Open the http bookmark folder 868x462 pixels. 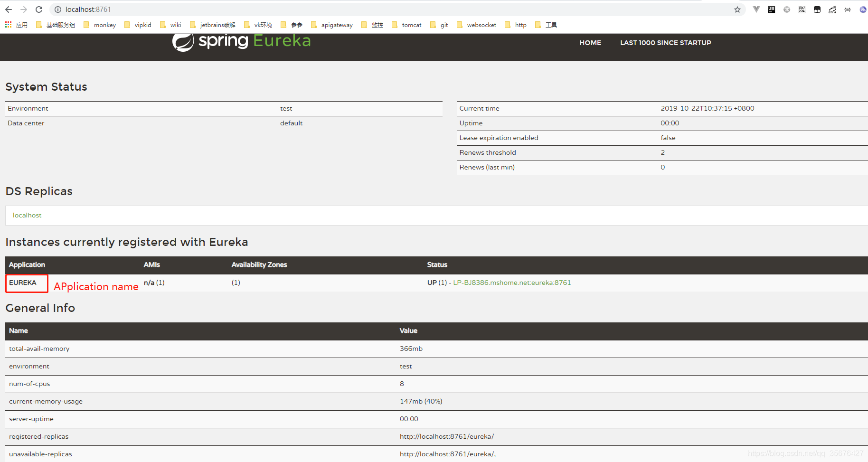pyautogui.click(x=516, y=25)
